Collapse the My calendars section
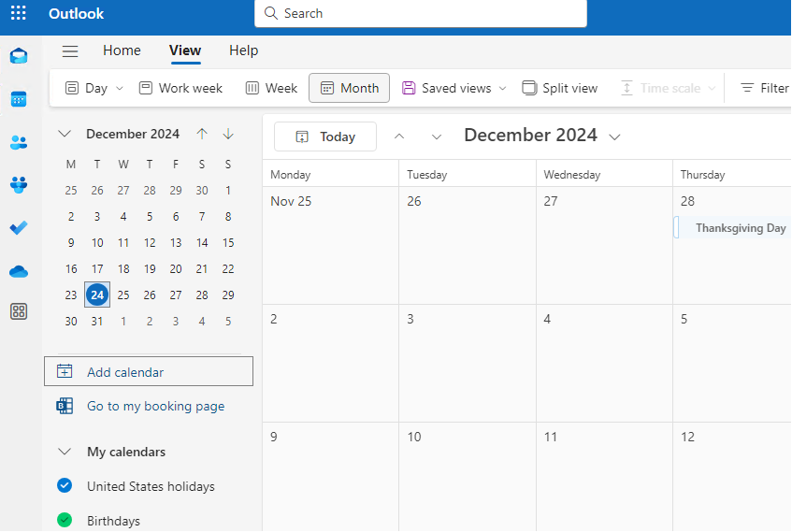Screen dimensions: 792x532 pyautogui.click(x=65, y=452)
